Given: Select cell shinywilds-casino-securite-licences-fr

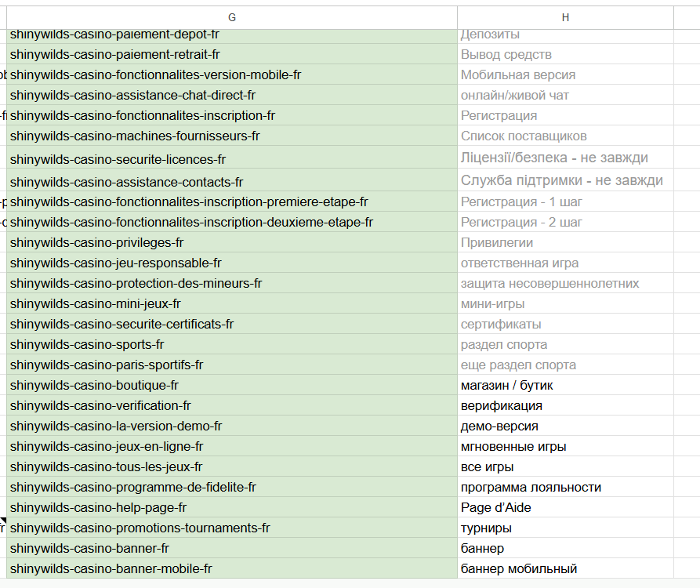Looking at the screenshot, I should 232,157.
